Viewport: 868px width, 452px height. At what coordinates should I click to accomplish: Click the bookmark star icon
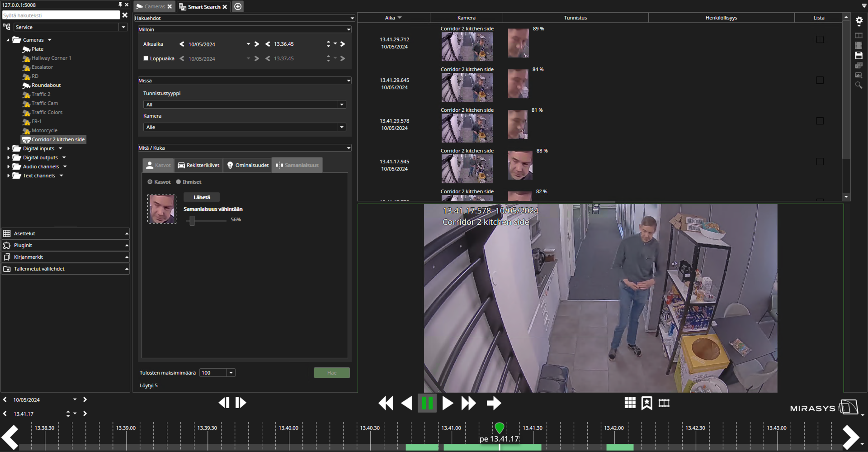(x=646, y=403)
